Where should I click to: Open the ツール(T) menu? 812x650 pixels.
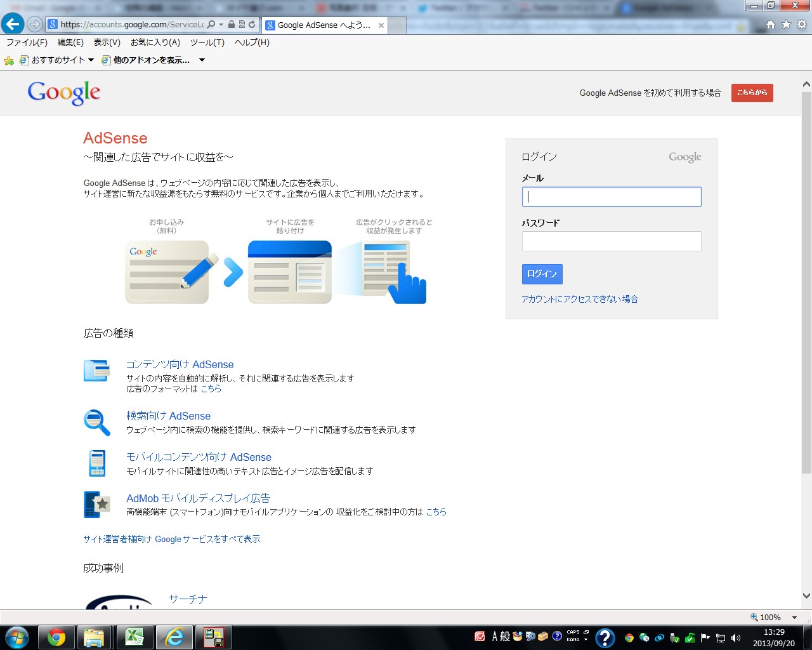click(207, 43)
